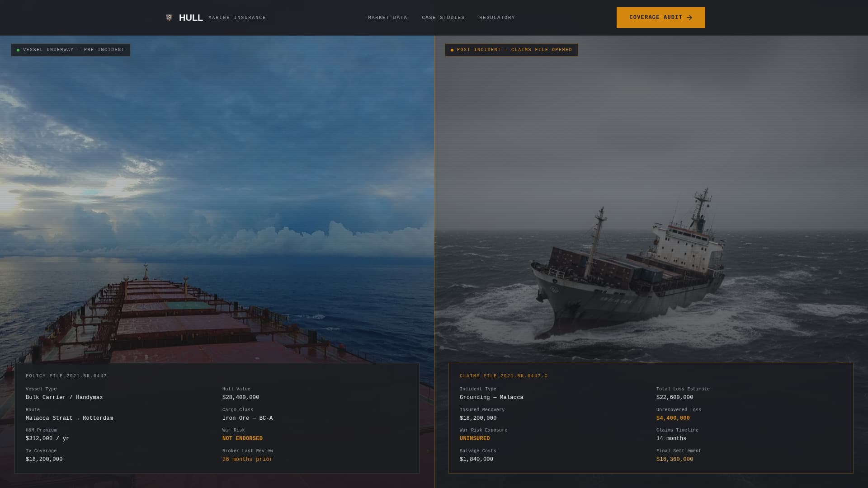Screen dimensions: 868x488
Task: Click the green status dot on pre-incident badge
Action: (x=18, y=50)
